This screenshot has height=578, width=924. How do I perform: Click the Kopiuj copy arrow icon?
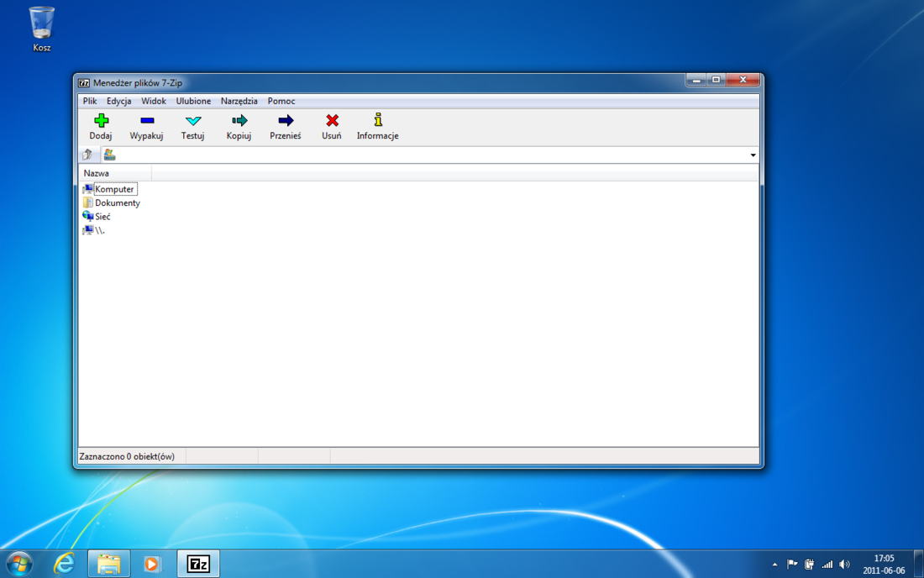tap(239, 121)
